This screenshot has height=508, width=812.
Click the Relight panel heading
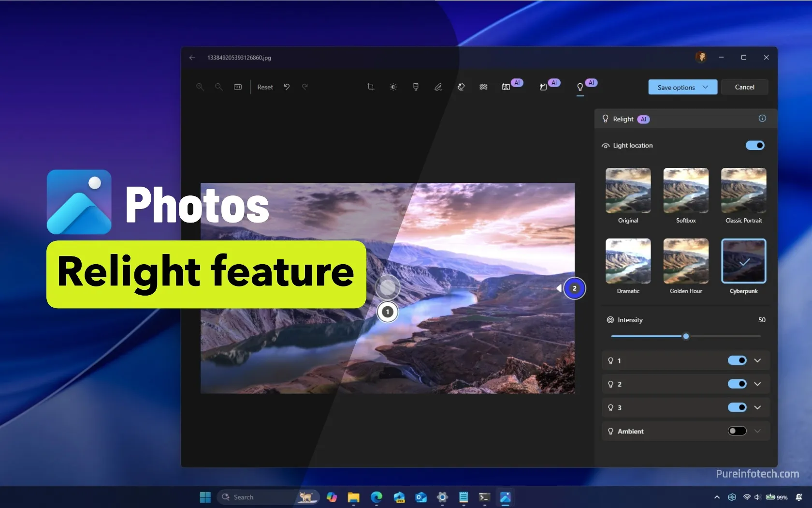tap(623, 119)
